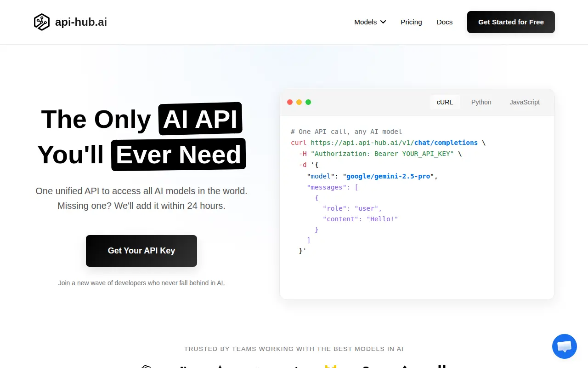Expand the Models dropdown menu
The image size is (588, 368).
coord(370,22)
